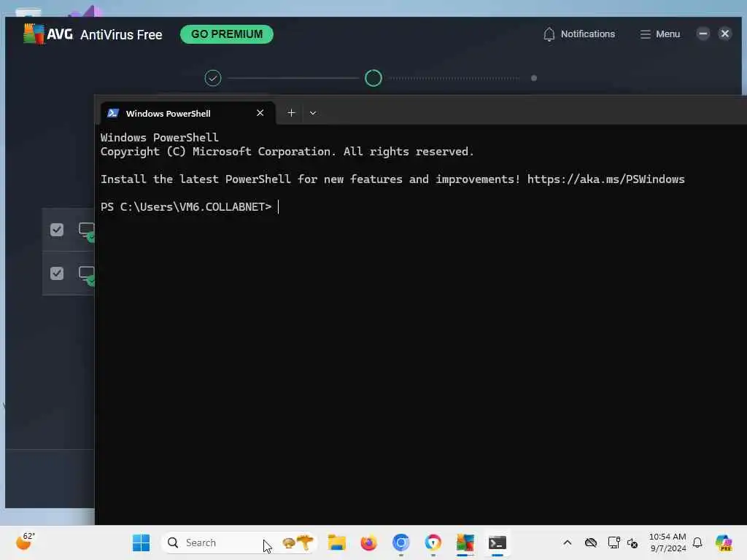This screenshot has height=560, width=747.
Task: Click the AVG AntiVirus Free title text
Action: coord(121,35)
